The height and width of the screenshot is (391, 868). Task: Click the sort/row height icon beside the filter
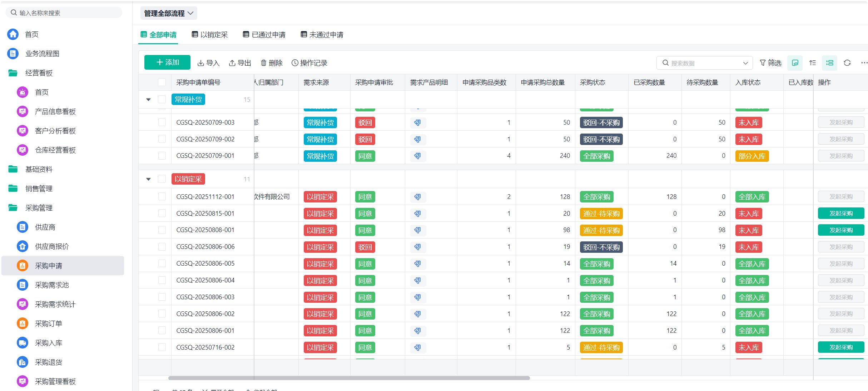(x=813, y=63)
